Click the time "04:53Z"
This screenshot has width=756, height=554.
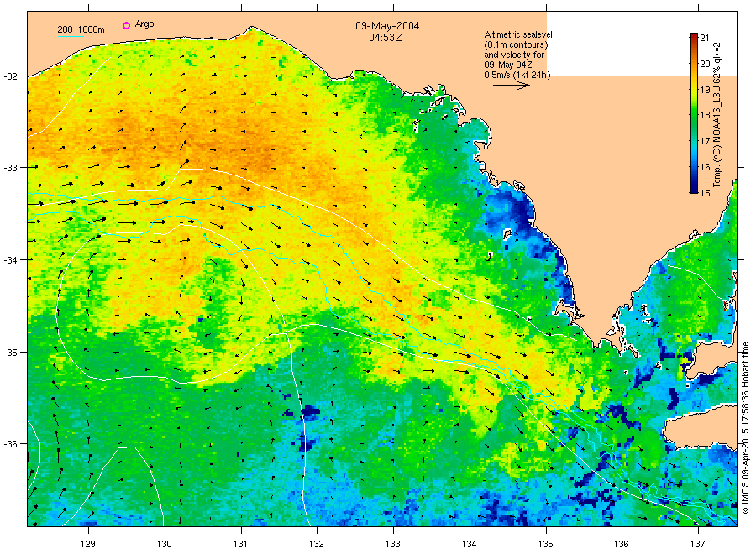point(386,38)
